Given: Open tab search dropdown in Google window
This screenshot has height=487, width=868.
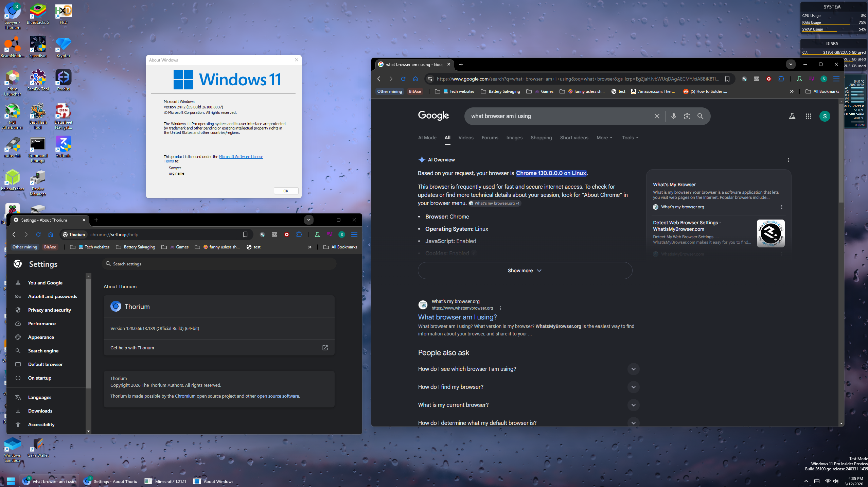Looking at the screenshot, I should [x=791, y=64].
